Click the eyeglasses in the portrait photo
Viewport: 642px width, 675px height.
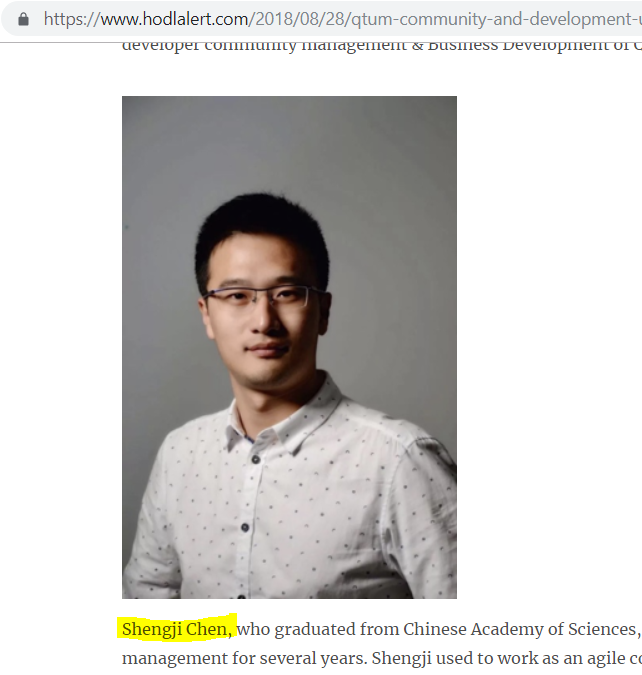coord(266,296)
